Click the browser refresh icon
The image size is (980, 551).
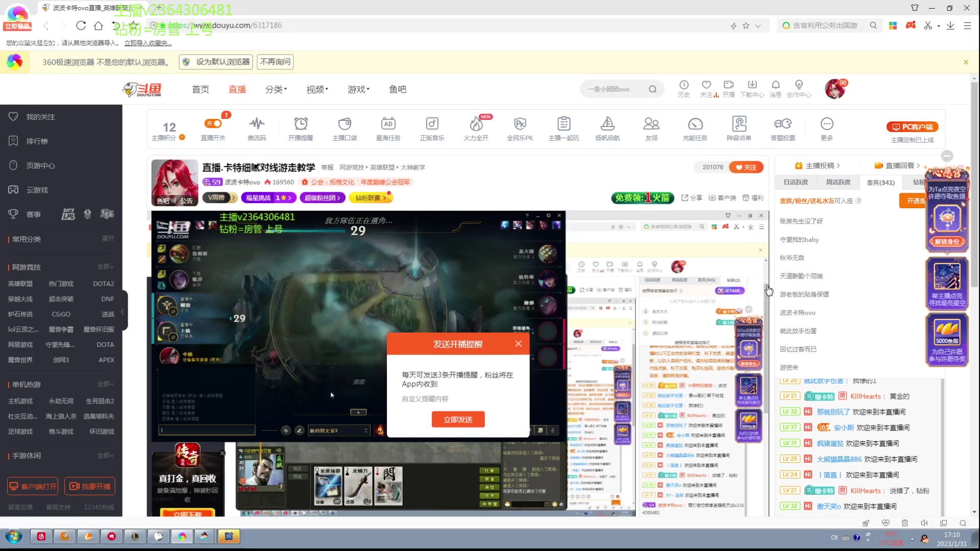tap(81, 26)
